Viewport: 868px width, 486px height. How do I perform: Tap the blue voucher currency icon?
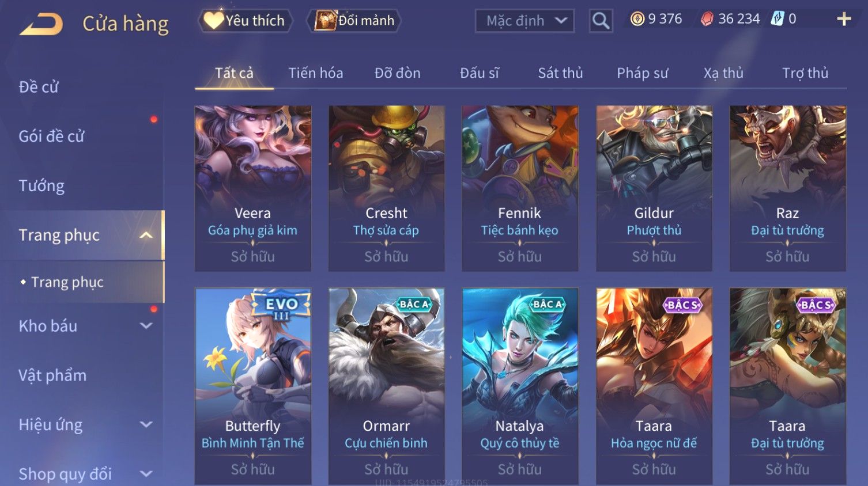[778, 19]
